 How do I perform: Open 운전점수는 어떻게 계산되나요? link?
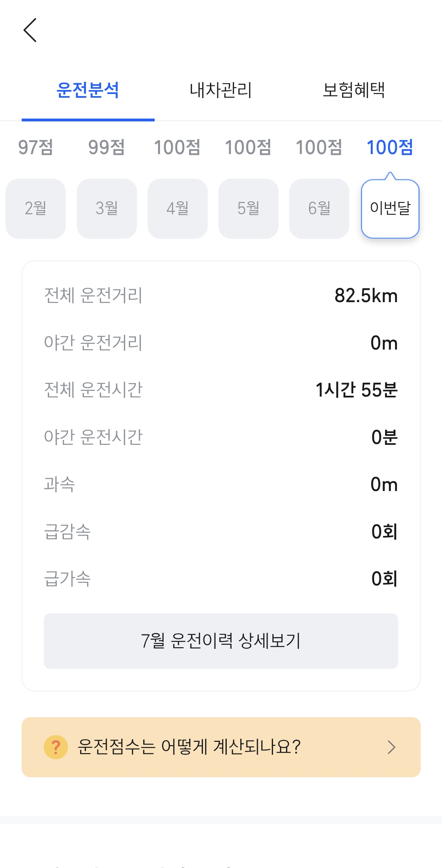[189, 747]
